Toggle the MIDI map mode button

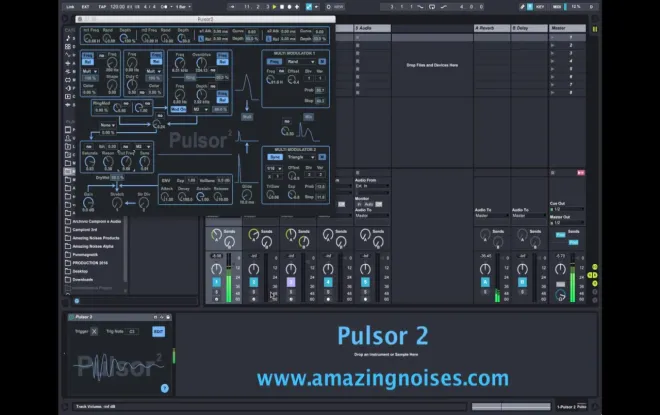[556, 7]
